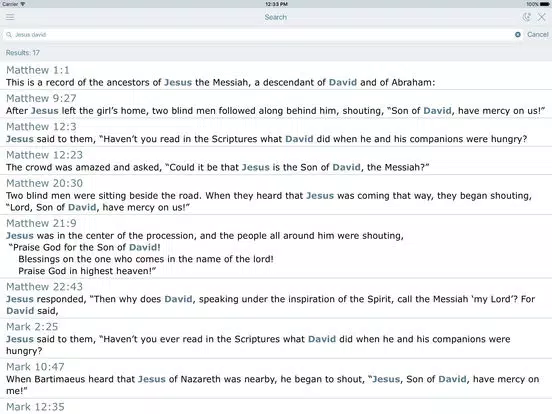
Task: Open Matthew 1:1 search result
Action: click(276, 76)
